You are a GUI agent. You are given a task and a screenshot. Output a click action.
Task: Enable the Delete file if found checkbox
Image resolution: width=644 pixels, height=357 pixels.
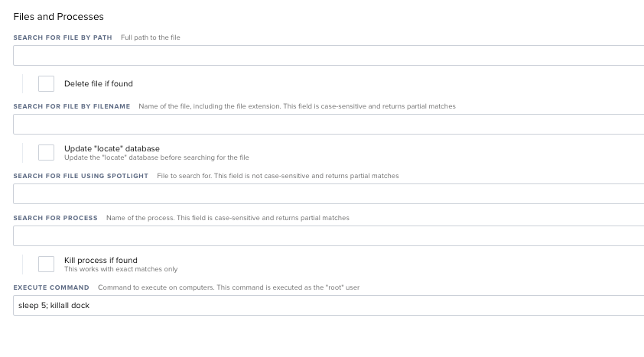click(x=46, y=84)
